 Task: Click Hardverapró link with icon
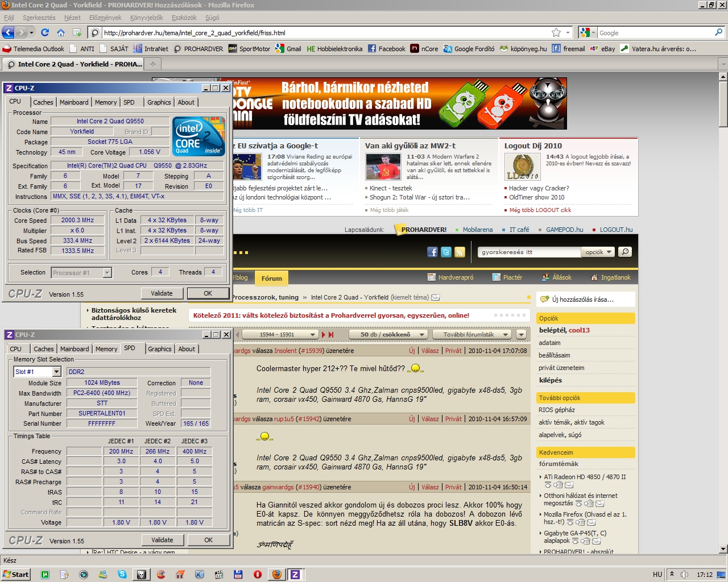[450, 277]
